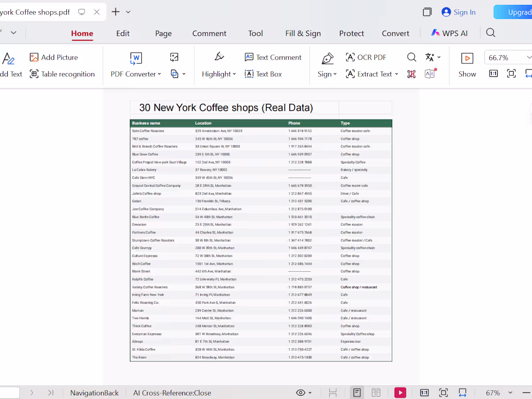Run OCR PDF
The image size is (532, 399).
[366, 58]
